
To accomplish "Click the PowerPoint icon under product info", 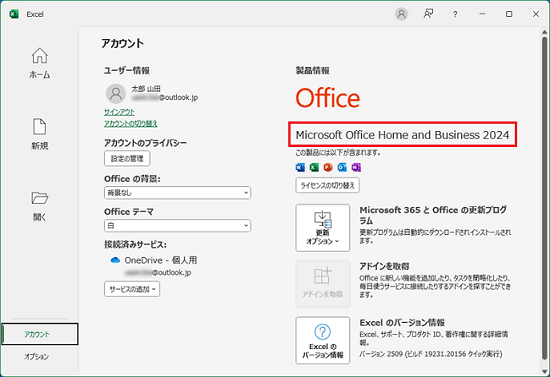I will pyautogui.click(x=328, y=168).
